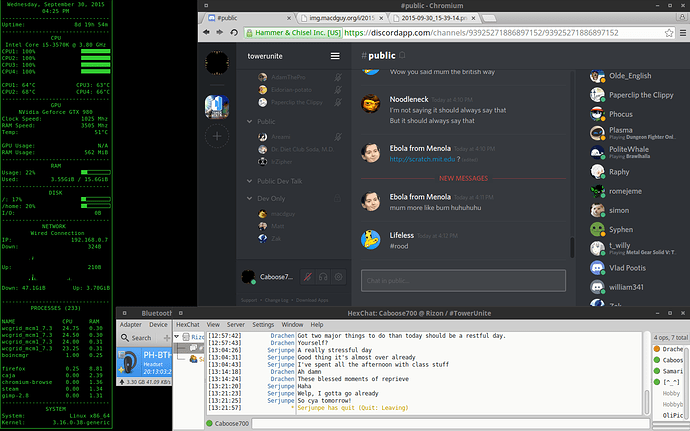The height and width of the screenshot is (431, 690).
Task: Add a new Discord server
Action: (217, 136)
